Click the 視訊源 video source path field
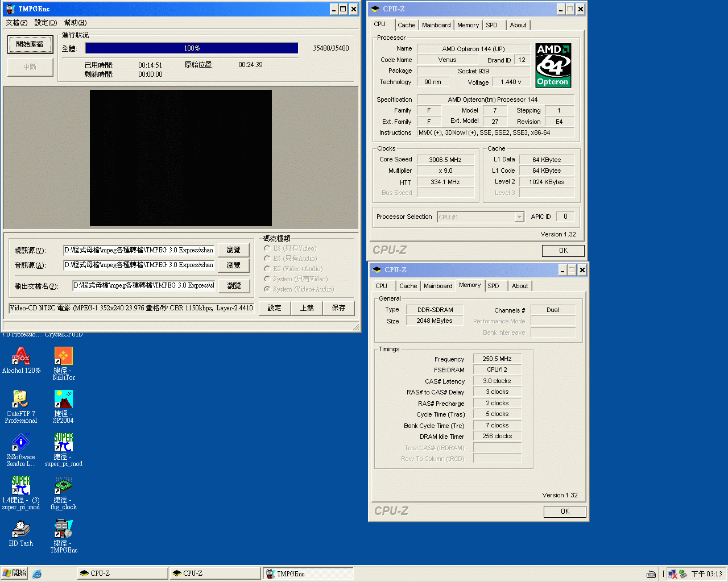Screen dimensions: 728x582 pos(139,250)
